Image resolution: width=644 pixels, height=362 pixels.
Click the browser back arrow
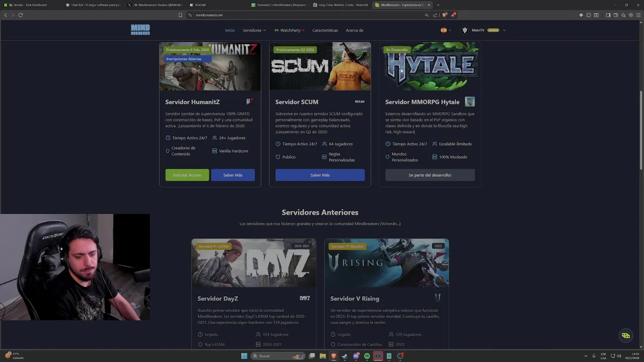6,15
